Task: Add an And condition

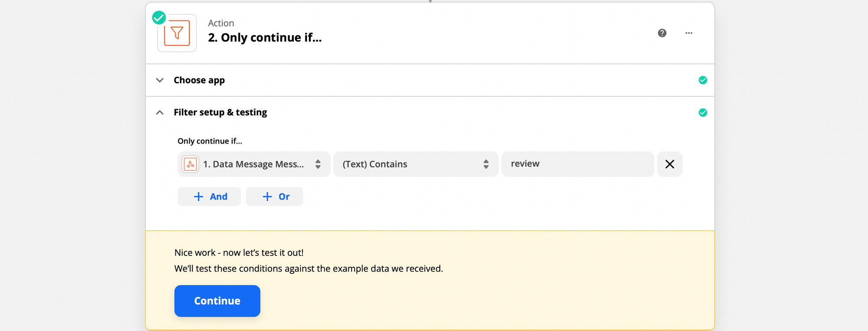Action: (209, 197)
